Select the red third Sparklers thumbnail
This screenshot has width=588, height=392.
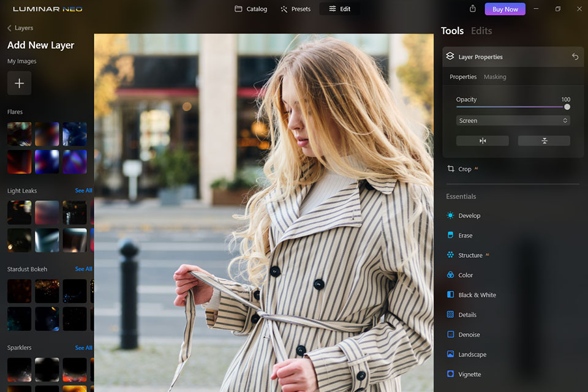tap(75, 370)
